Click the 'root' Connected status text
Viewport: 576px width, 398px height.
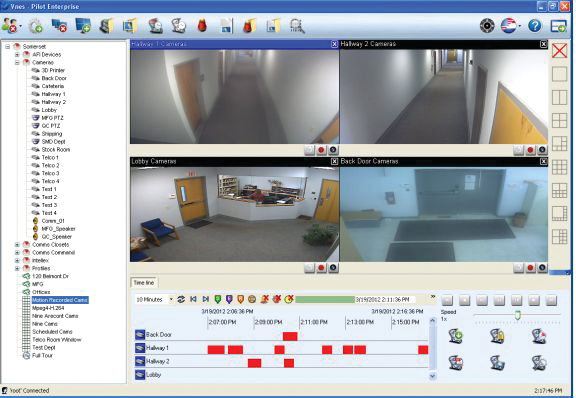click(29, 390)
